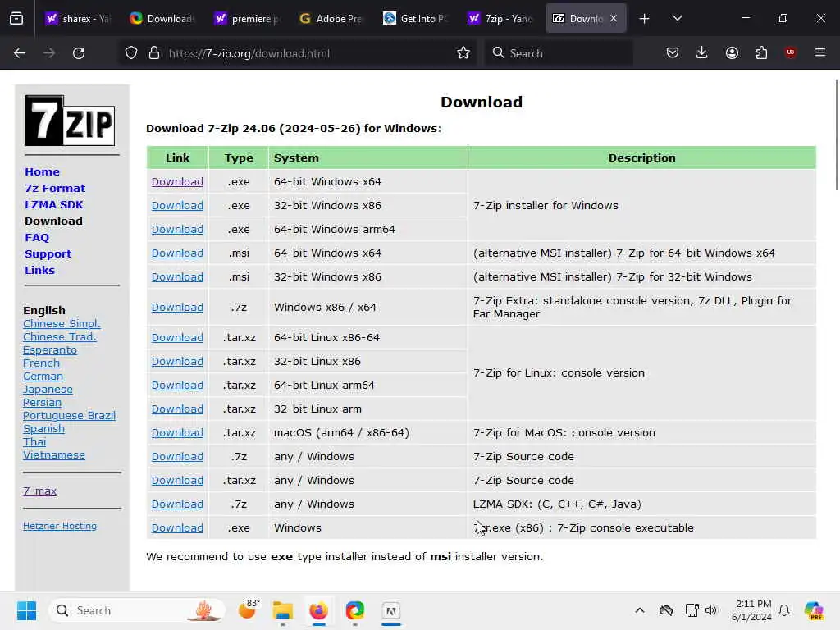Open the Home sidebar link
Image resolution: width=840 pixels, height=630 pixels.
(43, 171)
